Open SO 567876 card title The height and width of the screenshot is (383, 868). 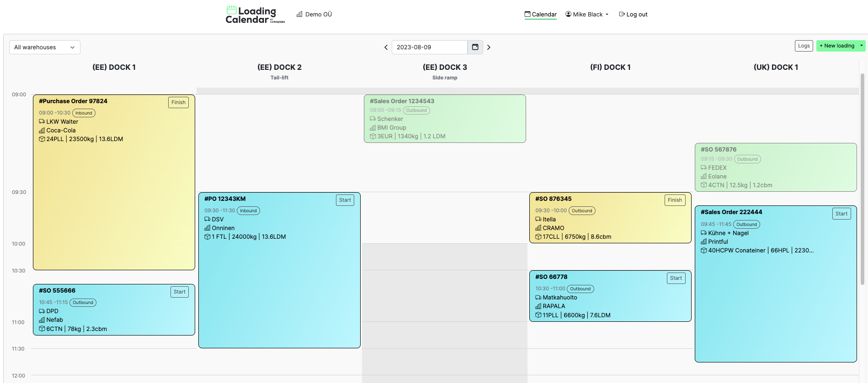(719, 149)
